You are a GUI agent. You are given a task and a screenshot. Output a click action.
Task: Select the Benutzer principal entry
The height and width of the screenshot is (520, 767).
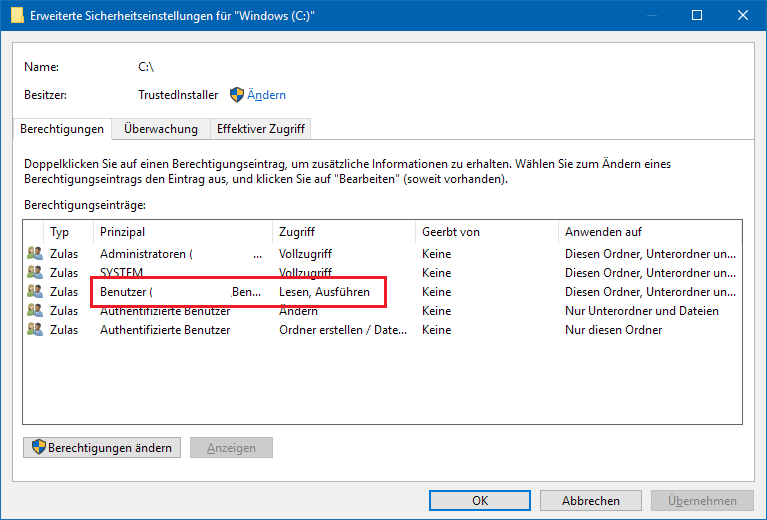(x=180, y=292)
